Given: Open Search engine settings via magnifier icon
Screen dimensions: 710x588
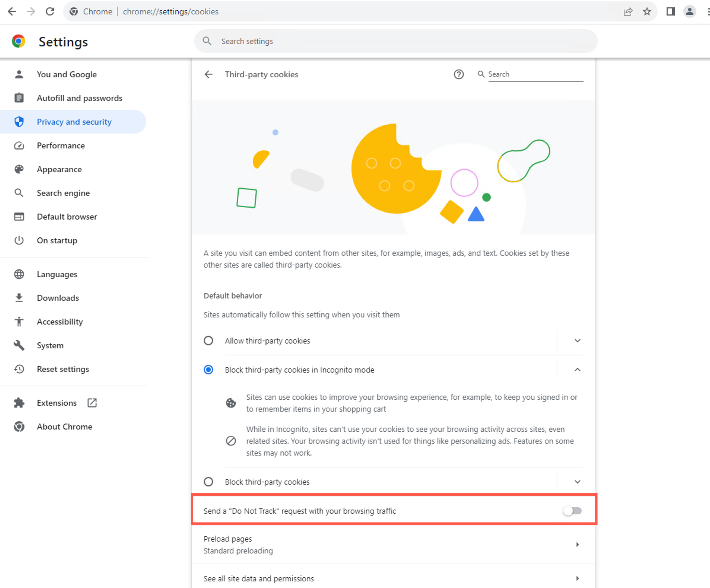Looking at the screenshot, I should pyautogui.click(x=19, y=193).
